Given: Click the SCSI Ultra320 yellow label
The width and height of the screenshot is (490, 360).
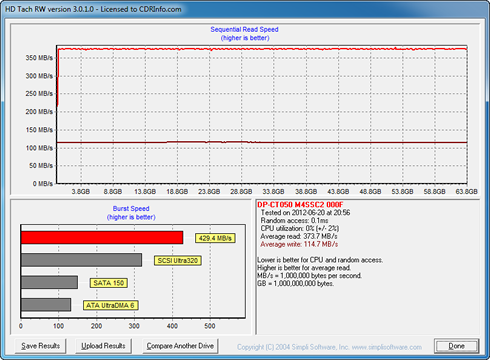Looking at the screenshot, I should [178, 260].
